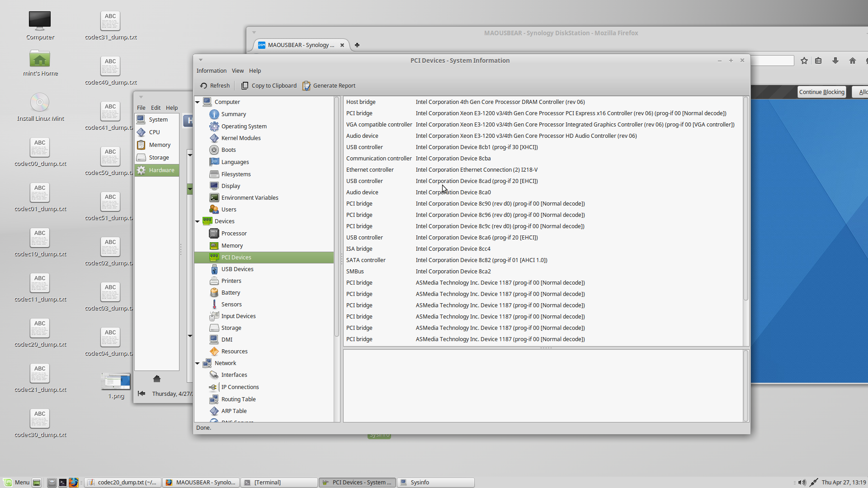Select the Battery item
Screen dimensions: 868x488
pos(231,293)
